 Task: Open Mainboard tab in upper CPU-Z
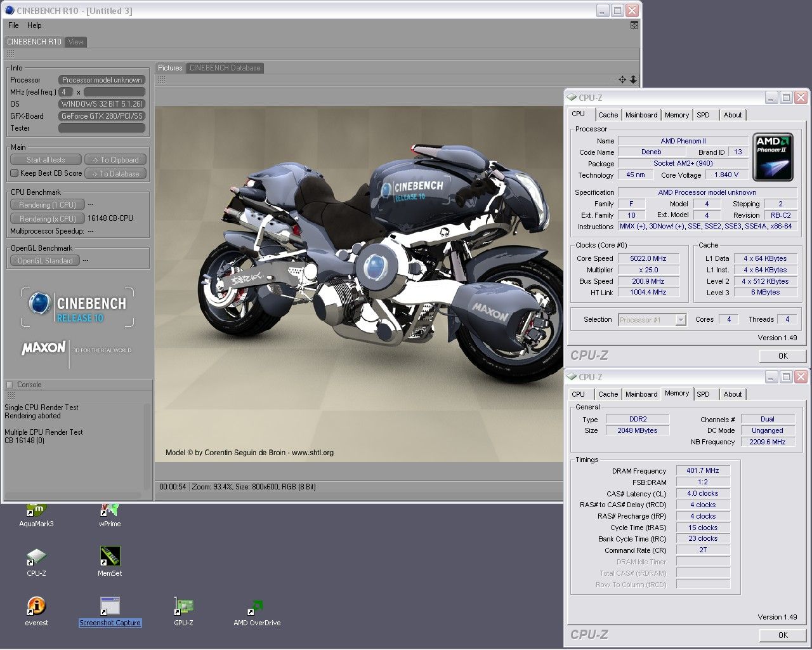click(x=641, y=115)
